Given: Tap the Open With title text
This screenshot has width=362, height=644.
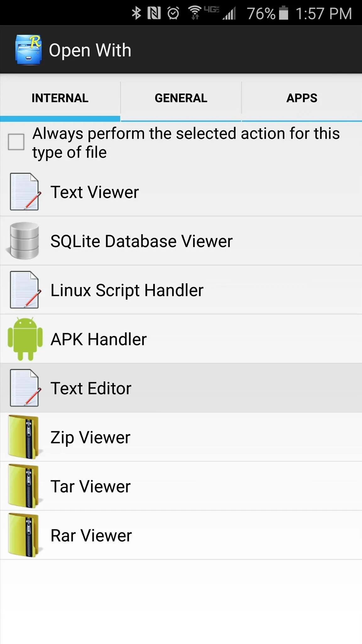Looking at the screenshot, I should (90, 50).
